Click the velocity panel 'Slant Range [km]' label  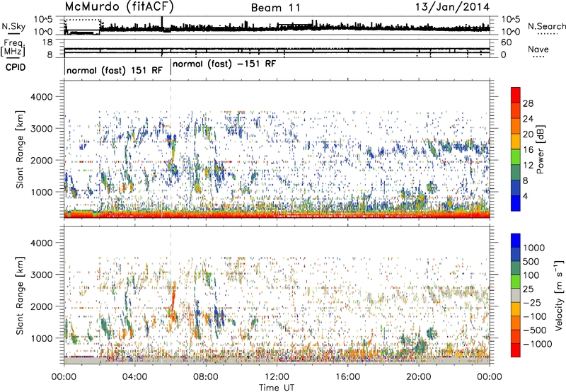coord(20,295)
